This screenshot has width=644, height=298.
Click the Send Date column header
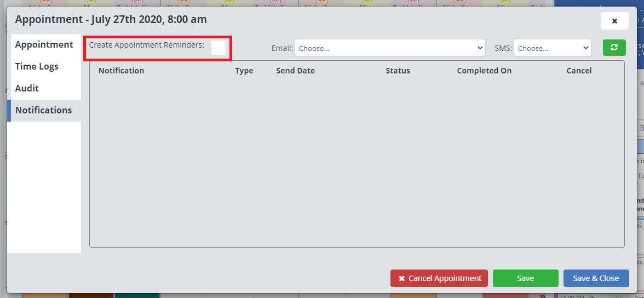295,71
